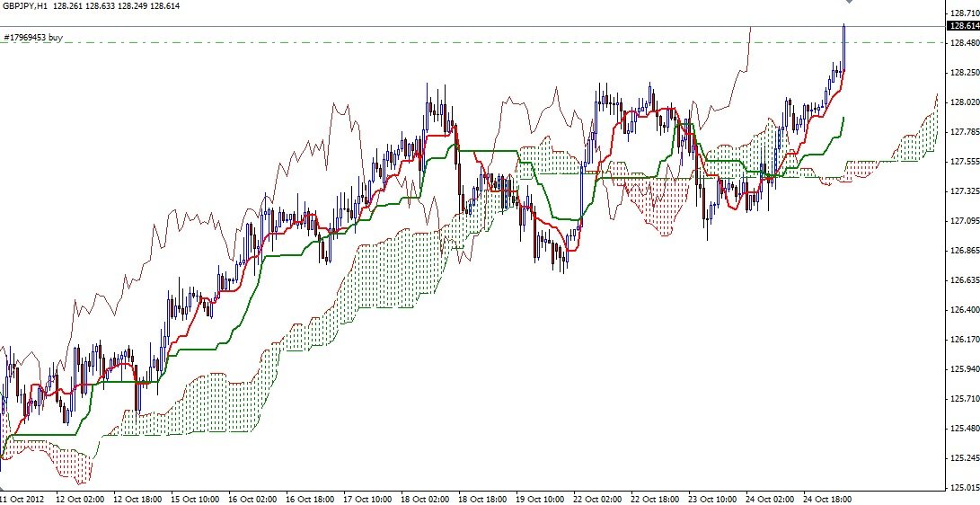Select the 11 Oct 2012 date label
Viewport: 980px width, 505px height.
point(22,500)
